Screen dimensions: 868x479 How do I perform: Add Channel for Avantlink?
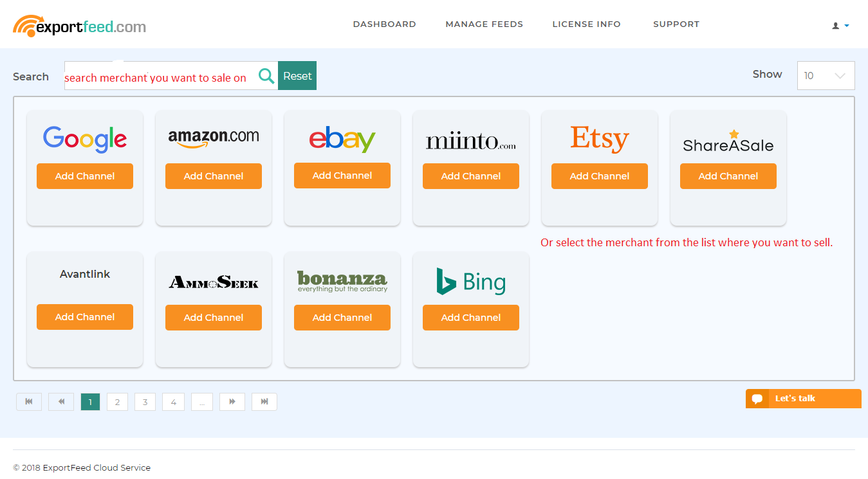click(x=85, y=317)
